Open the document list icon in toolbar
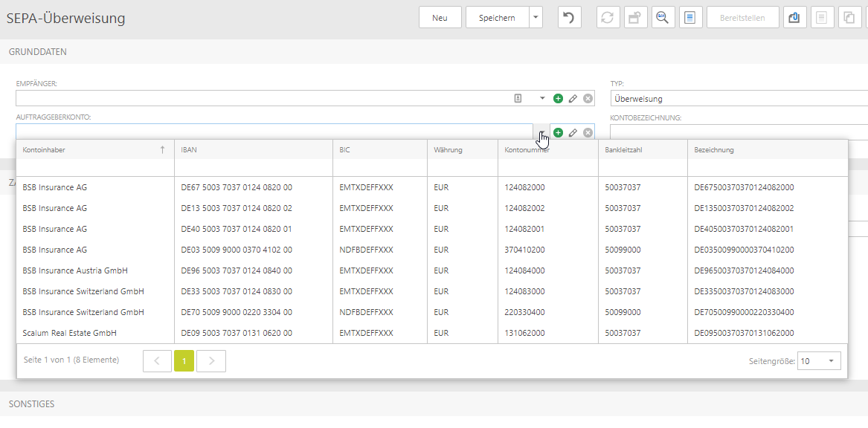 [x=690, y=18]
